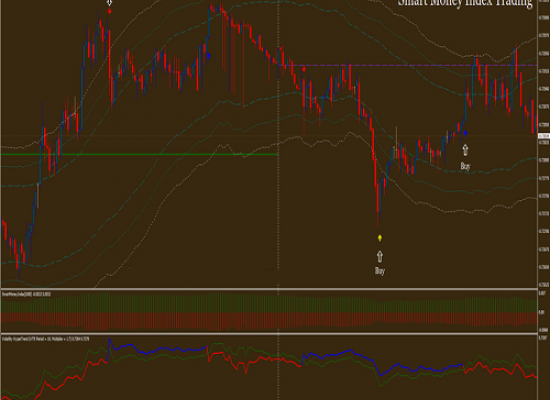550x400 pixels.
Task: Click the green histogram bars in the SmartMoney panel
Action: [269, 304]
